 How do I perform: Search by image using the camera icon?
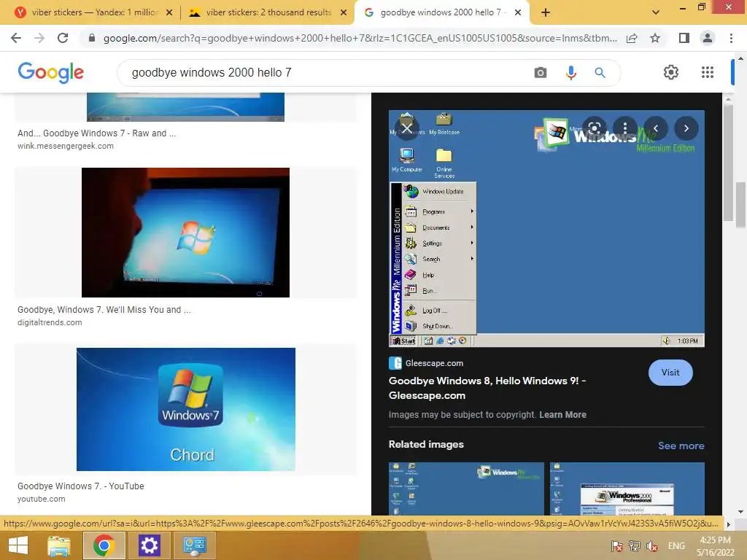[x=541, y=72]
